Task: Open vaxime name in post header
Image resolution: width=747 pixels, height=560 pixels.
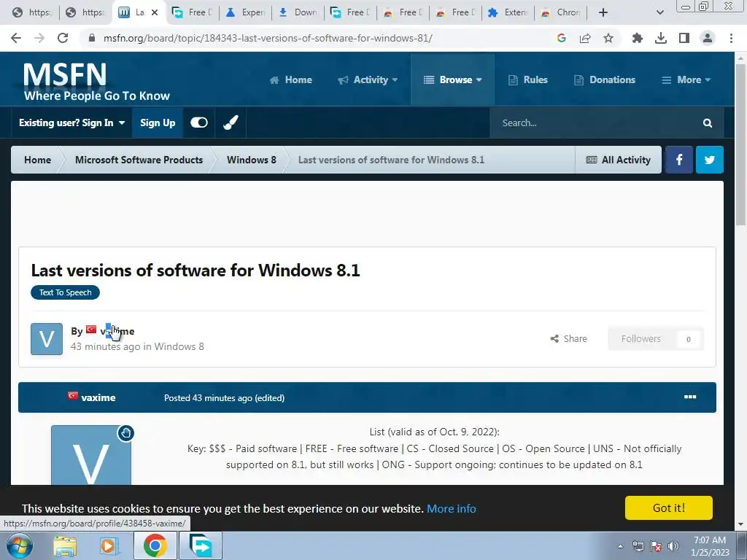Action: click(98, 397)
